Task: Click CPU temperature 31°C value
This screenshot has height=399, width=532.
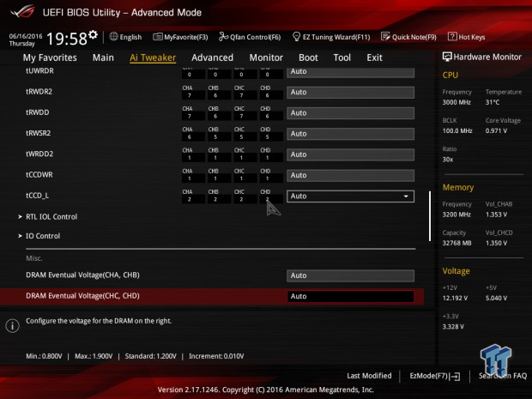Action: [x=493, y=102]
